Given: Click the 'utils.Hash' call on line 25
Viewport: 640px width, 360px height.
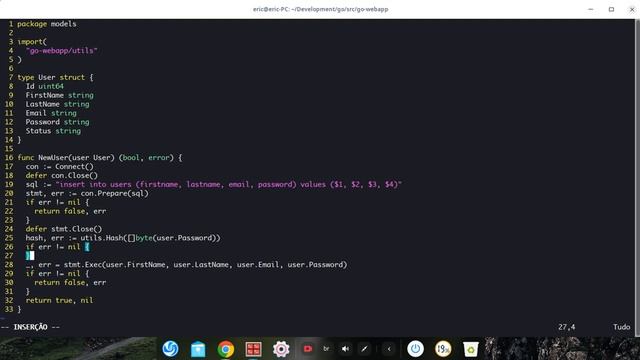Looking at the screenshot, I should 150,238.
